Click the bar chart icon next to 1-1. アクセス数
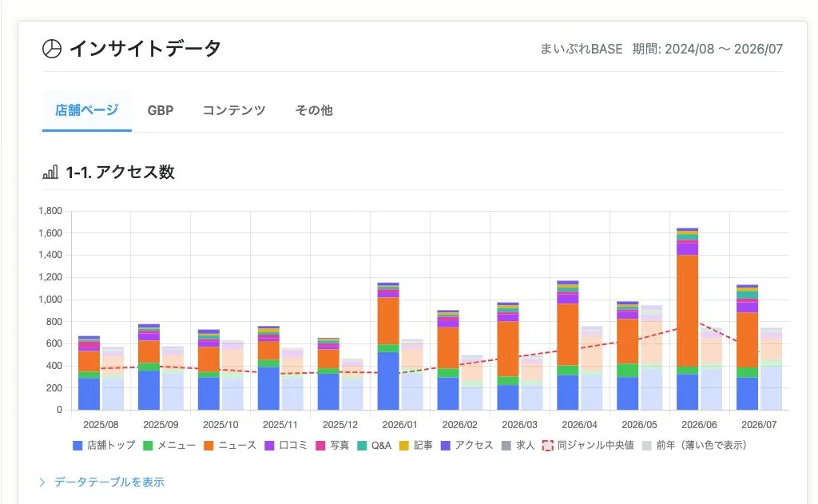The height and width of the screenshot is (504, 818). [x=50, y=173]
